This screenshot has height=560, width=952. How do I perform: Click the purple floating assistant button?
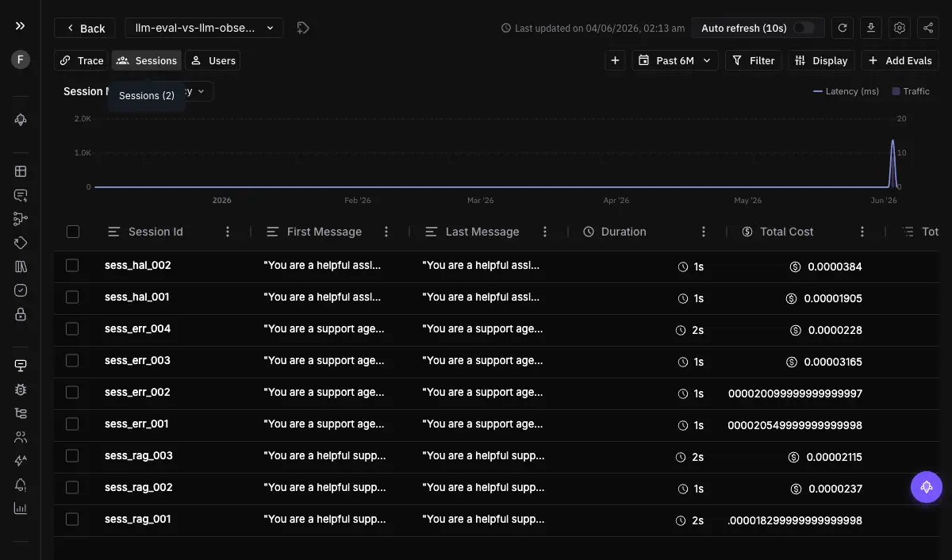pyautogui.click(x=927, y=487)
